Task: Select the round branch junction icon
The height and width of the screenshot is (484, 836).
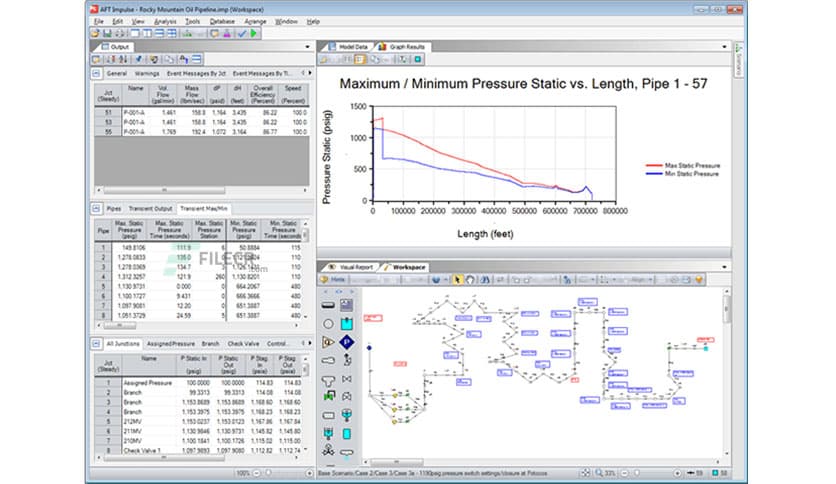Action: tap(328, 324)
